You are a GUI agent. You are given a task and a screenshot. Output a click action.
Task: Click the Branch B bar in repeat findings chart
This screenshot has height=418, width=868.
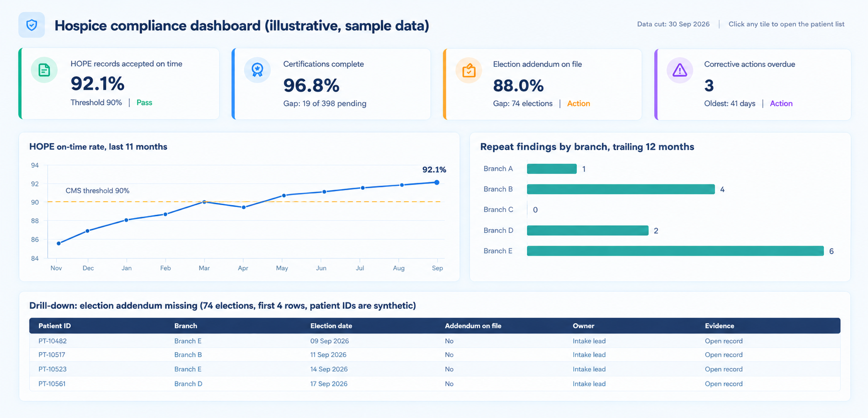621,189
